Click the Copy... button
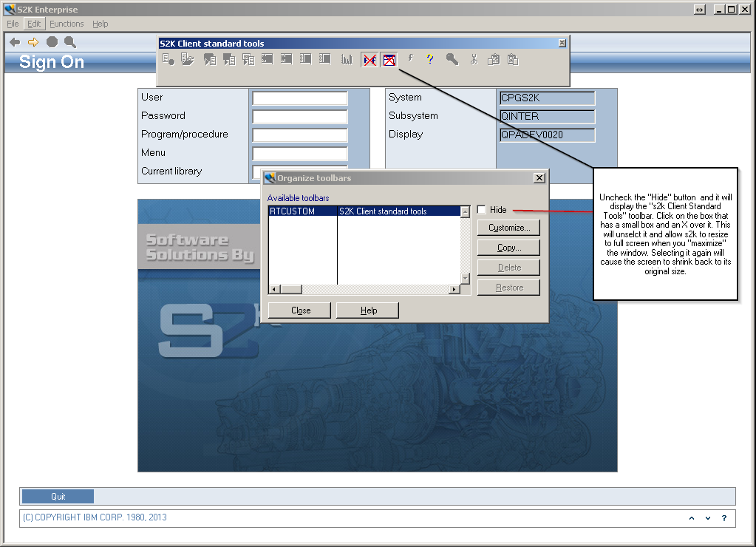This screenshot has height=547, width=756. [508, 248]
